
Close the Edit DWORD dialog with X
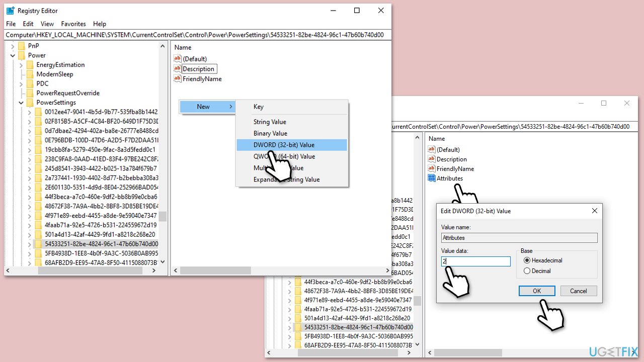[x=595, y=211]
